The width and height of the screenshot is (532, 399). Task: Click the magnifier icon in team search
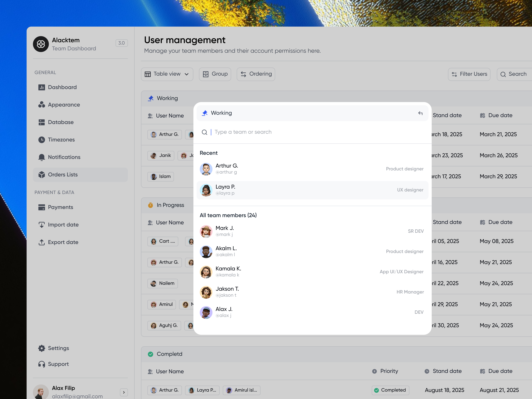[x=204, y=132]
